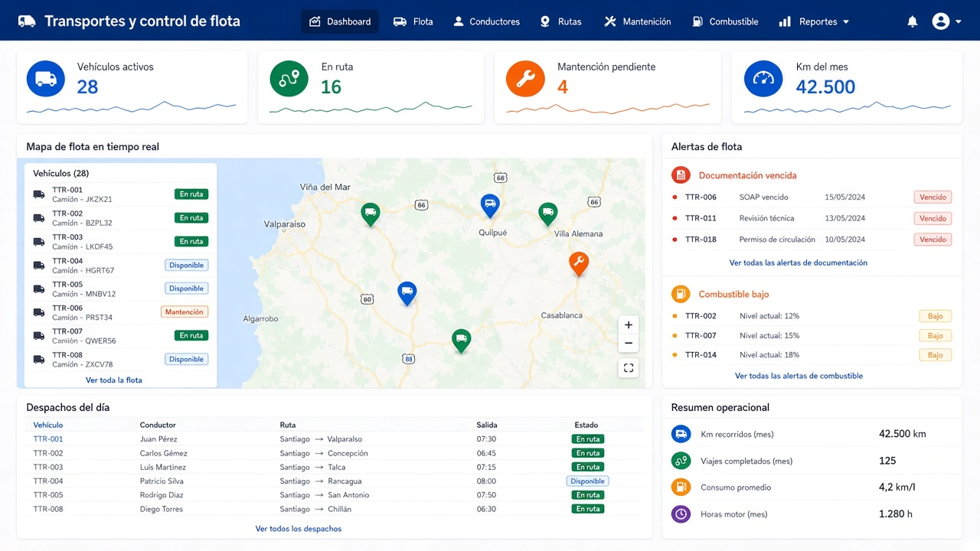Screen dimensions: 980x551
Task: Expand the Reportes dropdown menu
Action: click(x=814, y=21)
